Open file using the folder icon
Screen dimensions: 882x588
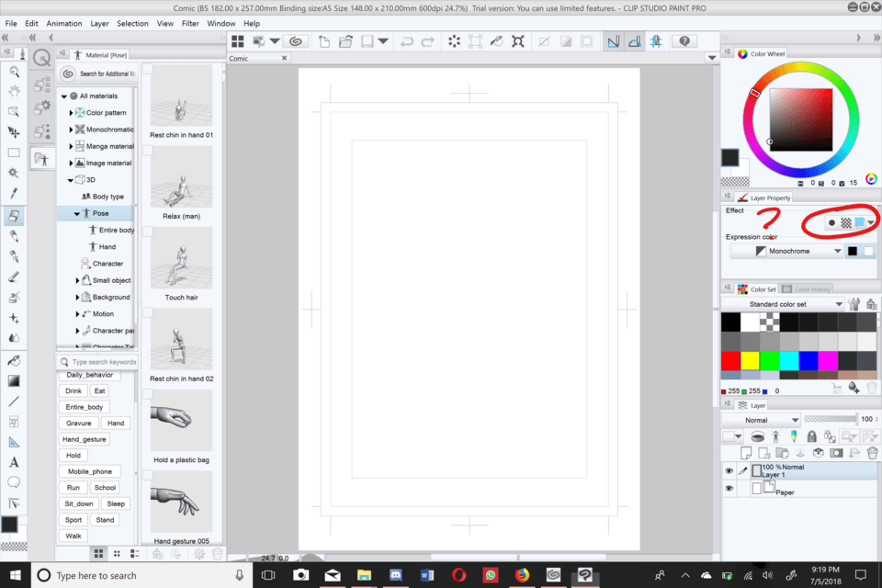point(345,41)
